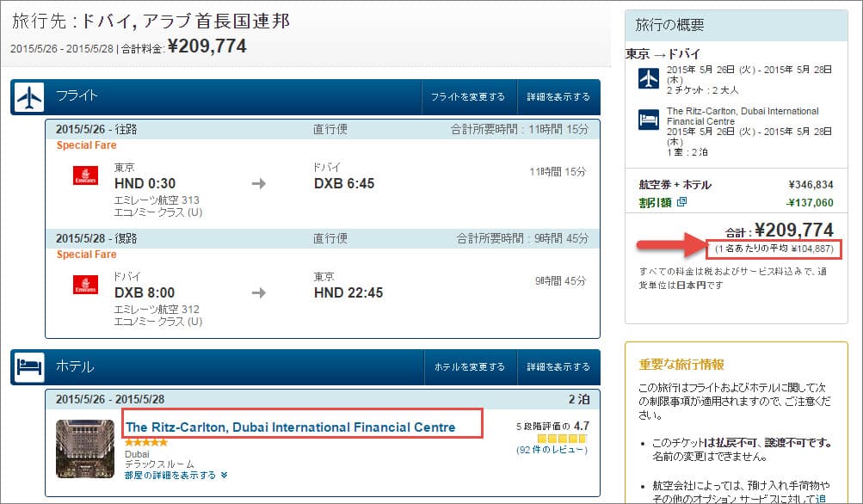The width and height of the screenshot is (863, 504).
Task: Click the 合計所要時間 : 11時間 15分 duration
Action: point(520,129)
